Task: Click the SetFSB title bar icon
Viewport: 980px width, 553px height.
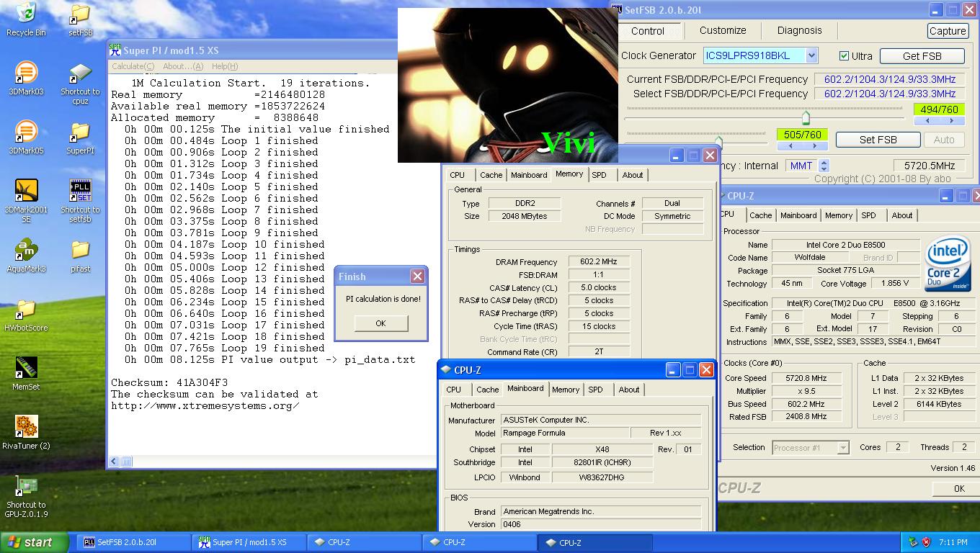Action: (618, 10)
